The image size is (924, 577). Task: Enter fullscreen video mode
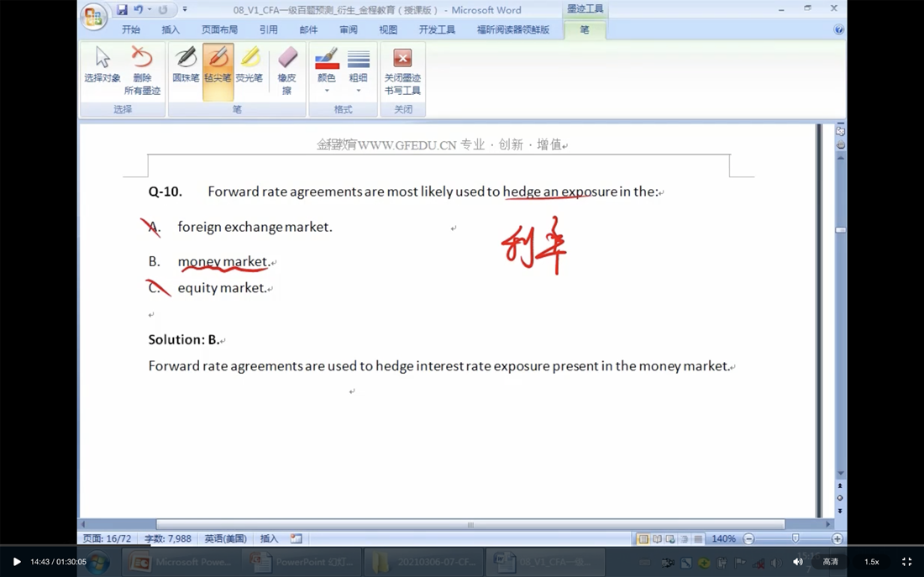907,562
